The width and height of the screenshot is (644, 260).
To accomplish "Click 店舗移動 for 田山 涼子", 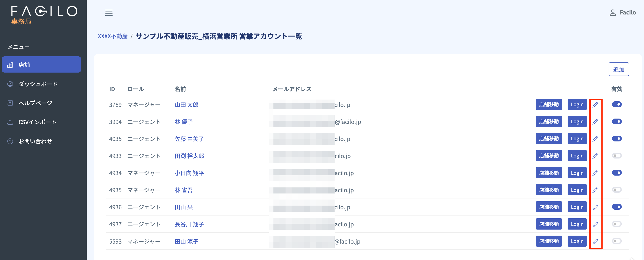I will click(x=548, y=241).
